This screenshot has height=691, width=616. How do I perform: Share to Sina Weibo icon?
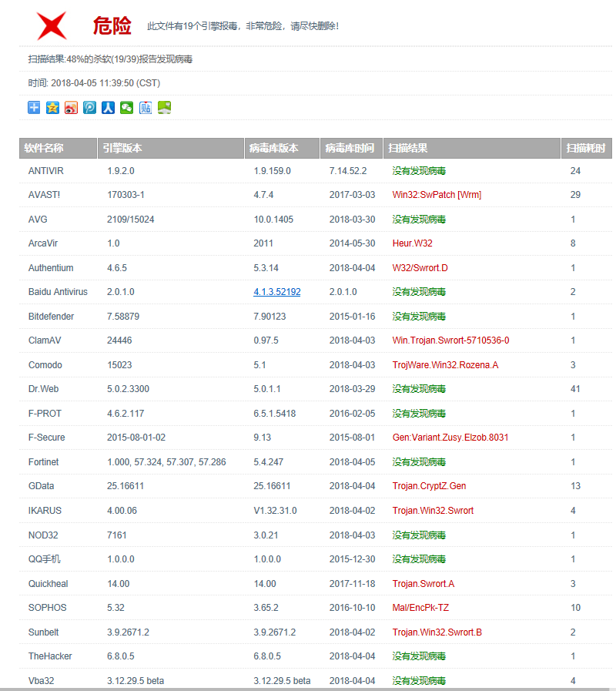[71, 108]
